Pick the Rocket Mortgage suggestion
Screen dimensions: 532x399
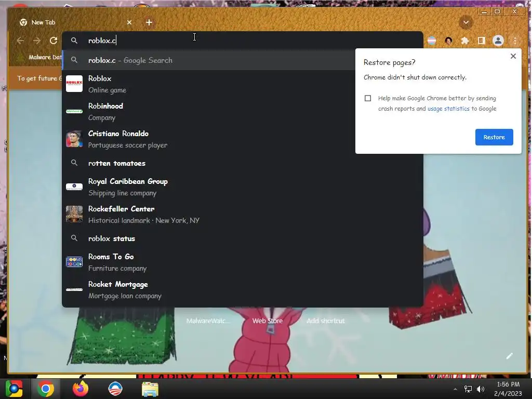tap(243, 289)
